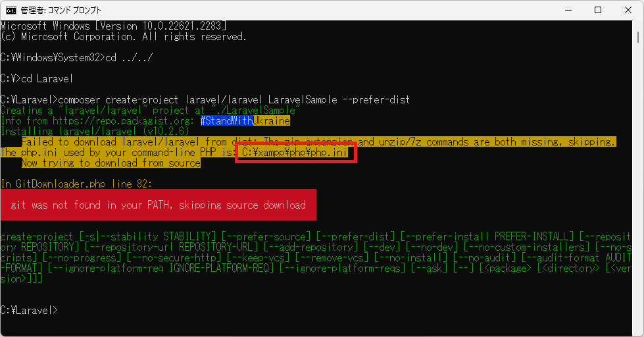644x337 pixels.
Task: Click the yellow 'Ukraine' highlighted text
Action: [x=272, y=121]
